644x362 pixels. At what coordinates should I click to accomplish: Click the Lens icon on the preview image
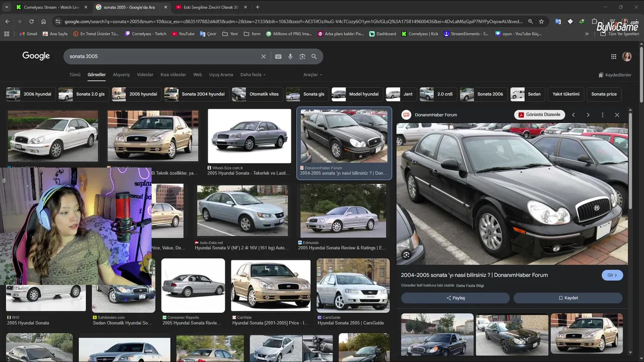point(406,254)
